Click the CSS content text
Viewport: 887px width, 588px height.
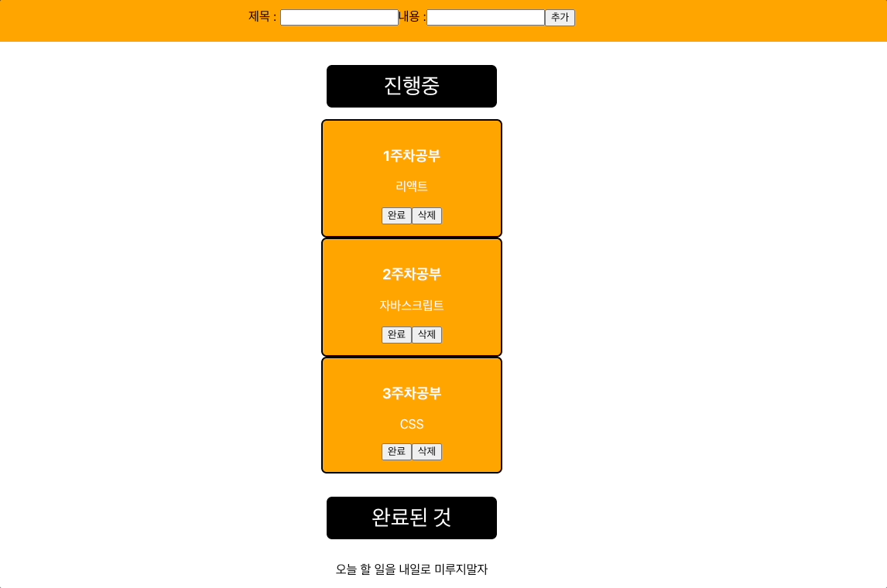(x=412, y=424)
